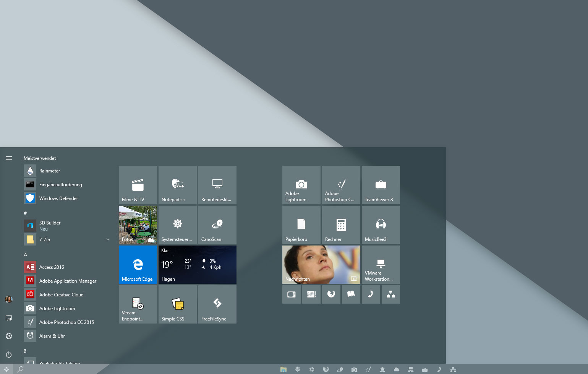
Task: Open the Remotedesktop tile
Action: point(217,185)
